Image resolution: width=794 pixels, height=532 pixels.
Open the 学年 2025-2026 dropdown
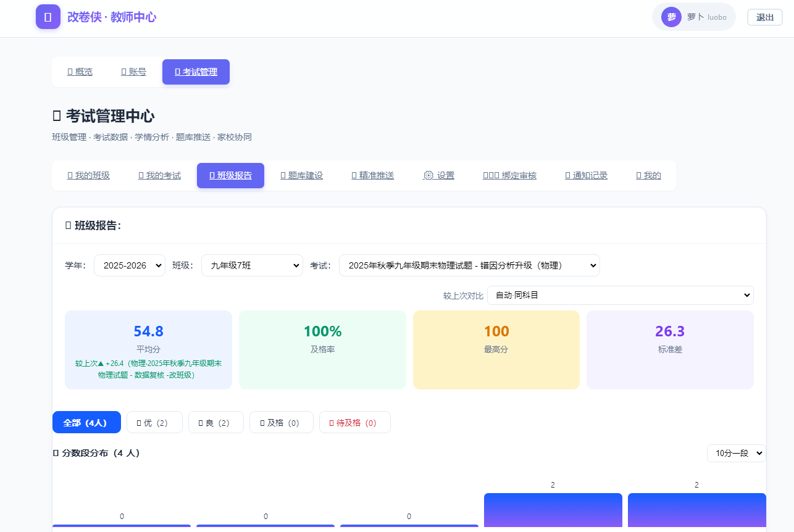pyautogui.click(x=130, y=265)
